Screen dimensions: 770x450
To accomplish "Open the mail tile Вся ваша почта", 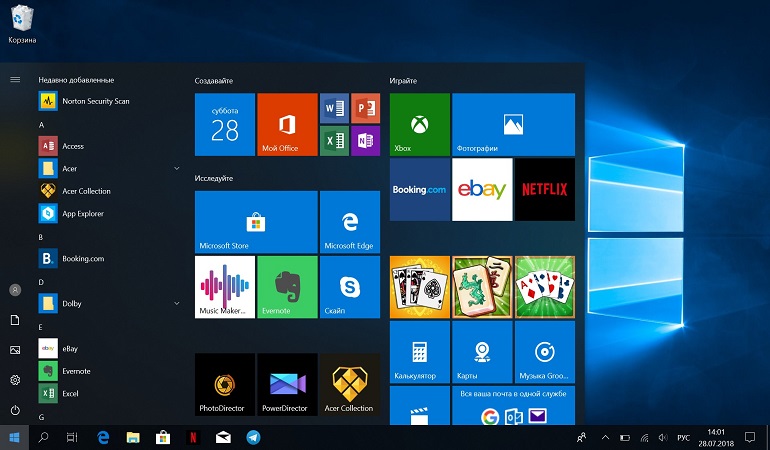I will 513,405.
